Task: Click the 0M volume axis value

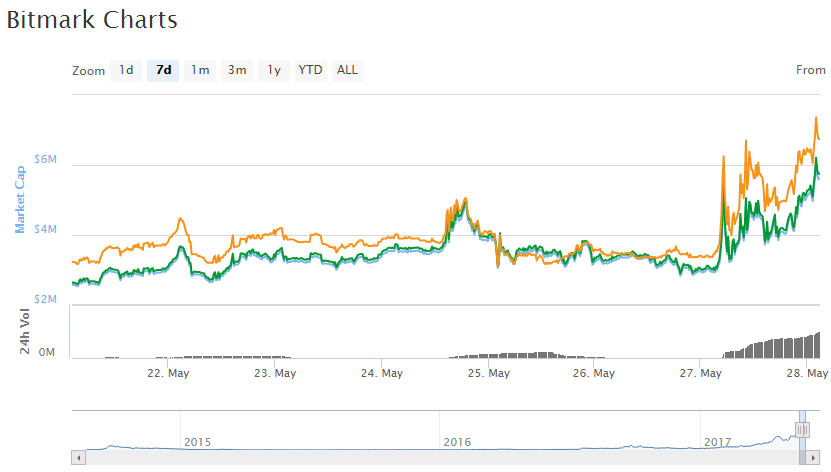Action: tap(47, 352)
